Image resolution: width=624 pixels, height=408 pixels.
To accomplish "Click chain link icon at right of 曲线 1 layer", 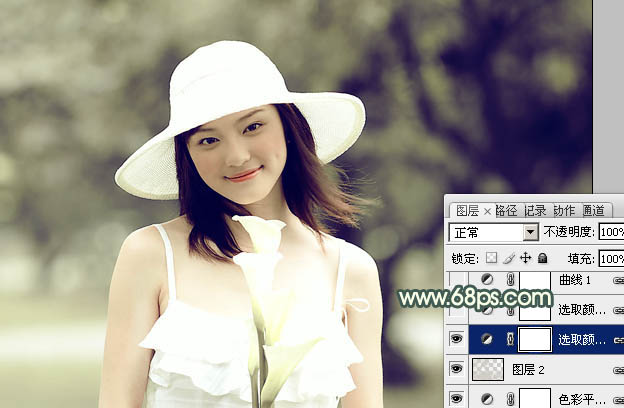I will point(617,281).
